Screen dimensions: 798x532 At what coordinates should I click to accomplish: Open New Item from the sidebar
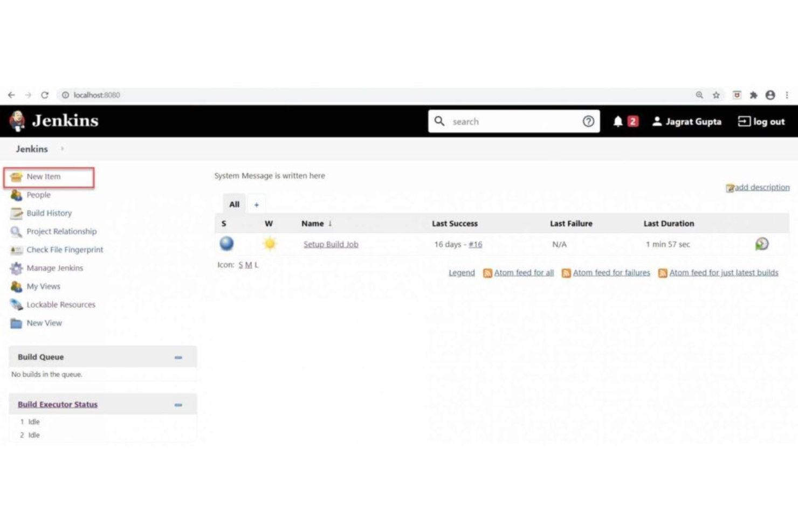[43, 176]
